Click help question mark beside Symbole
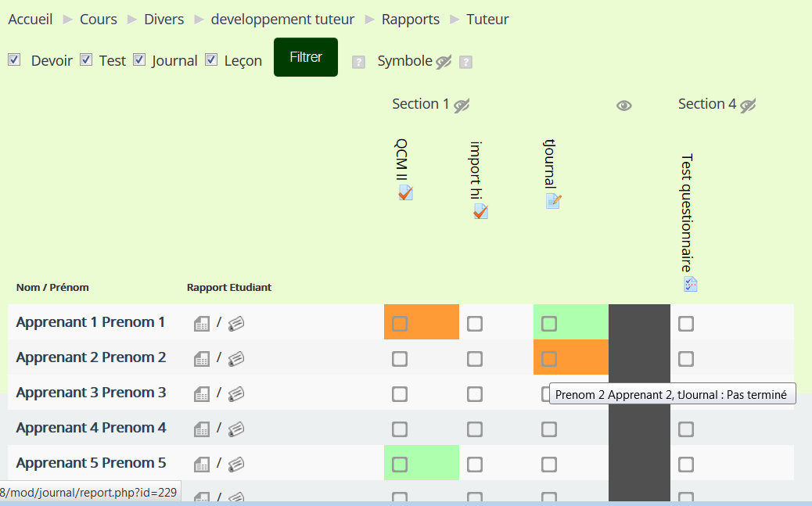This screenshot has height=506, width=812. pos(465,62)
